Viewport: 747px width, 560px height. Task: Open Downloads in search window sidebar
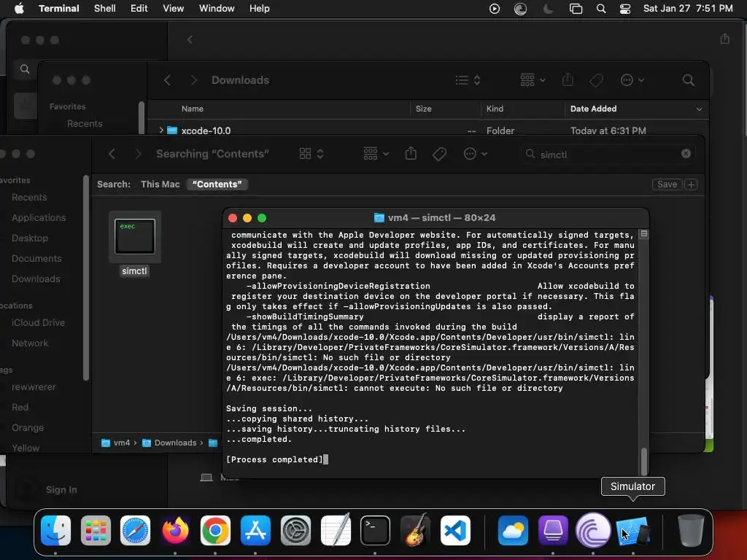click(x=36, y=279)
